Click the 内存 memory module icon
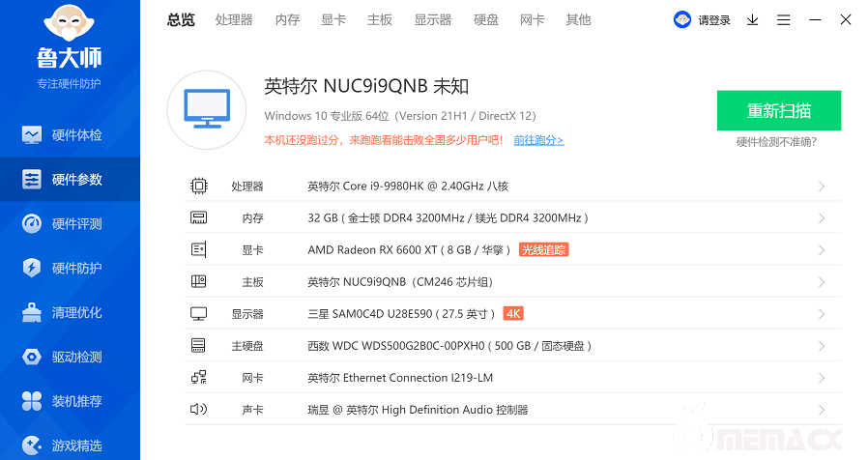The width and height of the screenshot is (868, 460). [x=199, y=217]
